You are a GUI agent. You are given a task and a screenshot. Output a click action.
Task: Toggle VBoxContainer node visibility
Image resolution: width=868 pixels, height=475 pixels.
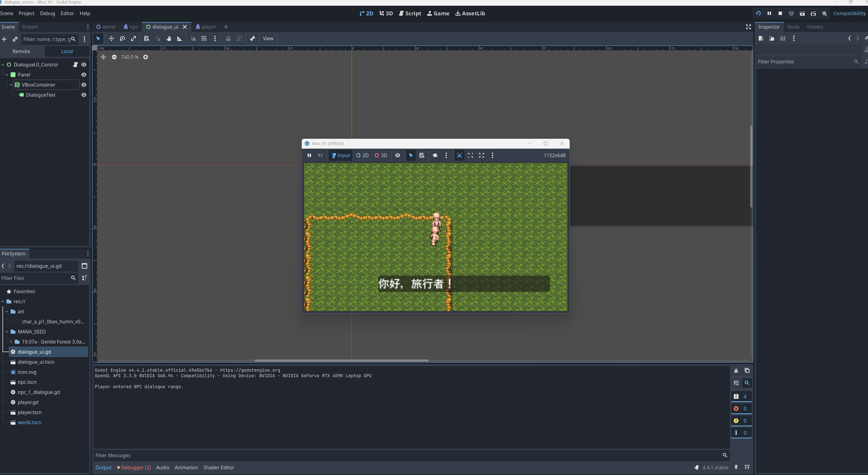[x=84, y=85]
